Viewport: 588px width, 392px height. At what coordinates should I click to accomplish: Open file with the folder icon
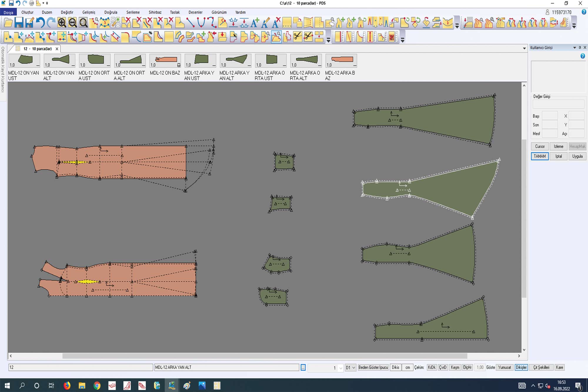[x=8, y=23]
